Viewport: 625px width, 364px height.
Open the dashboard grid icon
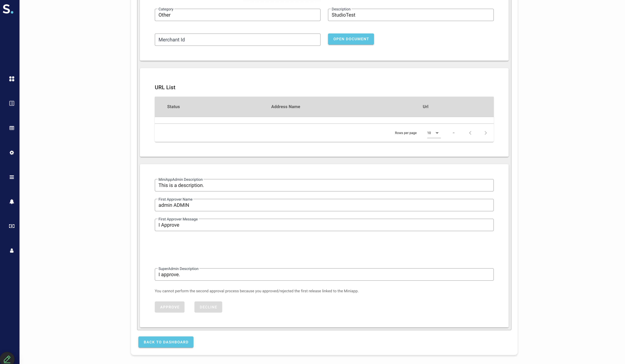pos(12,79)
